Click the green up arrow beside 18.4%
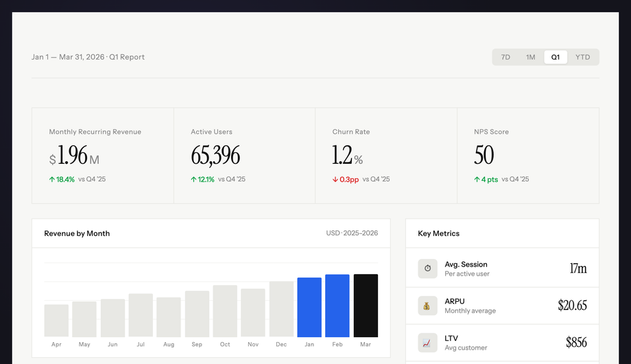This screenshot has height=364, width=631. tap(52, 180)
